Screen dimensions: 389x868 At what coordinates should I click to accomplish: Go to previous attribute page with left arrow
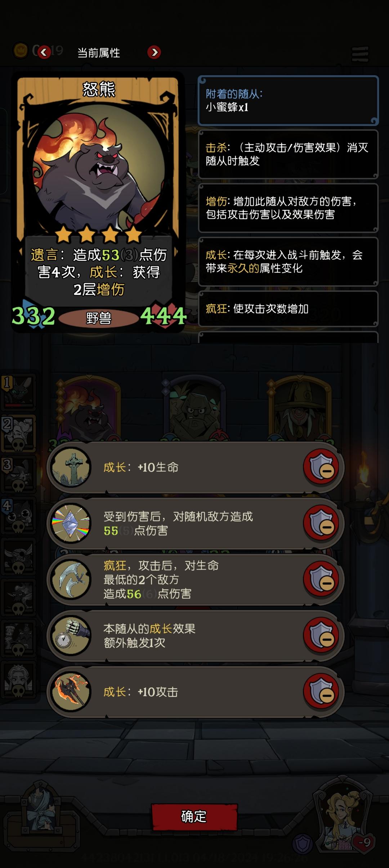tap(44, 52)
